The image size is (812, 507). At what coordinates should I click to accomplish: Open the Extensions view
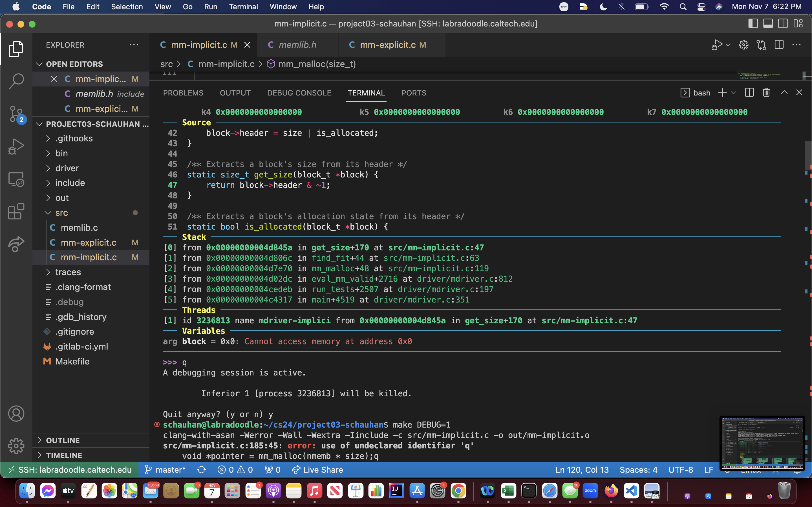pos(16,212)
